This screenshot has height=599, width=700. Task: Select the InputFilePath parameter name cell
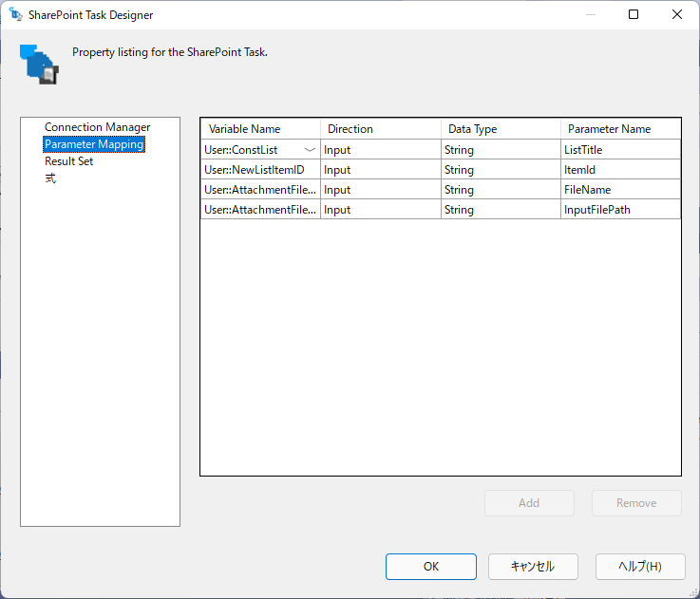[620, 210]
